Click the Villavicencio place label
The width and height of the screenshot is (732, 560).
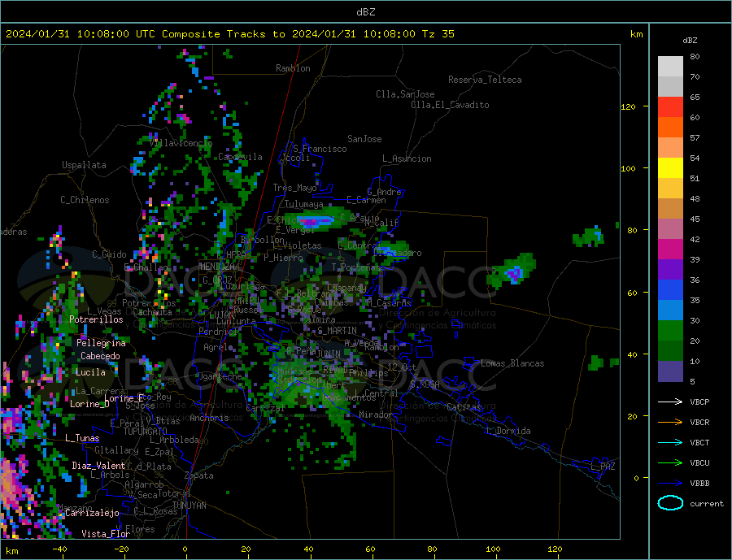181,143
